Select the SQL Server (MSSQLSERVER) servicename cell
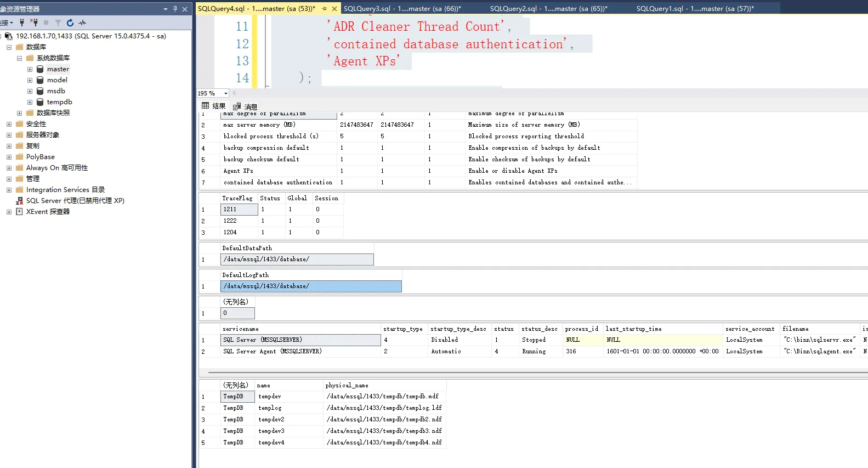Image resolution: width=868 pixels, height=468 pixels. (x=300, y=340)
